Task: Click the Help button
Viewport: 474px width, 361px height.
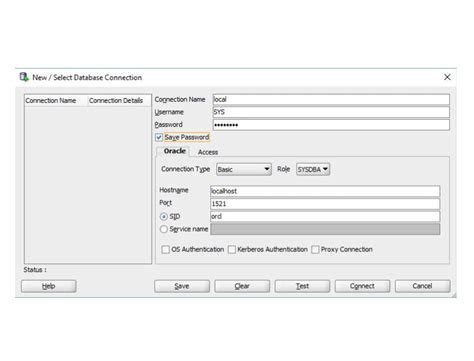Action: [x=49, y=286]
